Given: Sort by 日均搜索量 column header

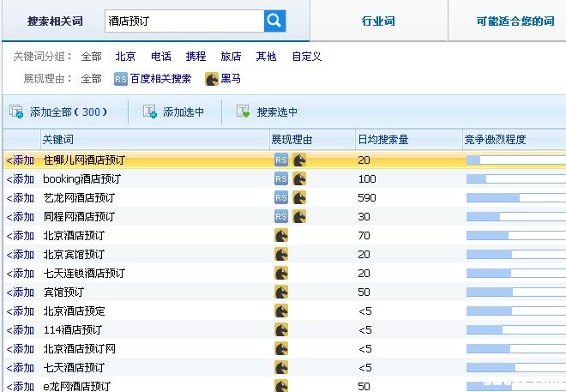Looking at the screenshot, I should [x=383, y=139].
